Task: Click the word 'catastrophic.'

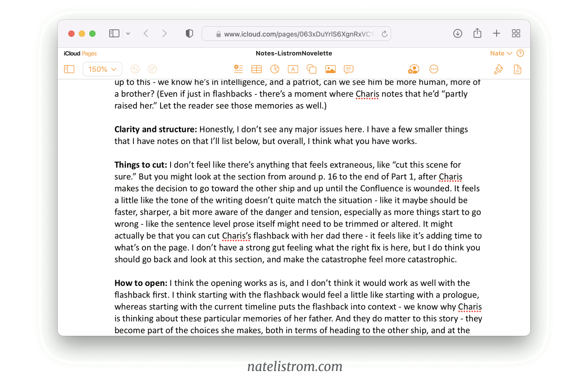Action: coord(432,260)
